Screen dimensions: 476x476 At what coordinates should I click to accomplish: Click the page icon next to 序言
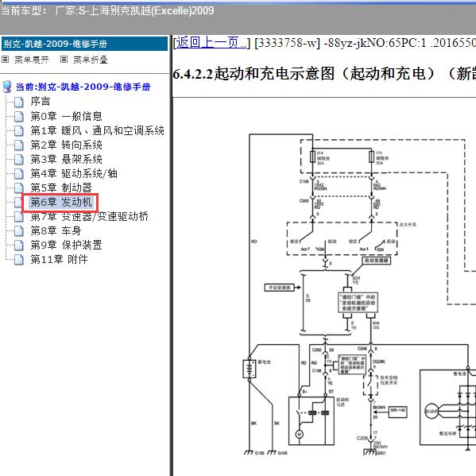(19, 102)
